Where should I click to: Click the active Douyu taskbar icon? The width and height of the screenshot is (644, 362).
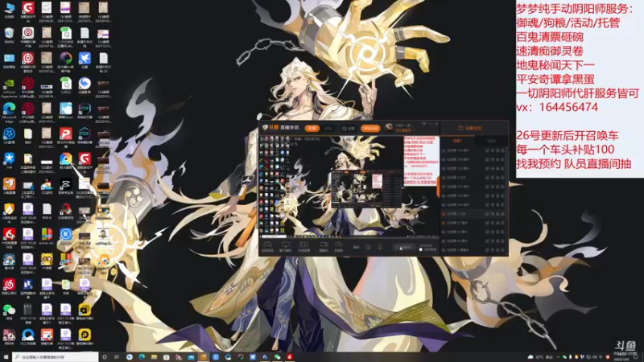[204, 357]
